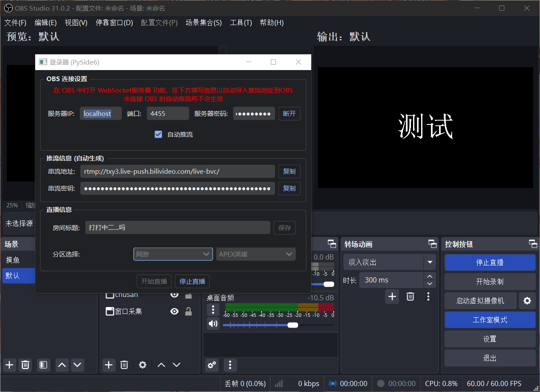
Task: Open transition properties three-dot menu
Action: [x=428, y=296]
